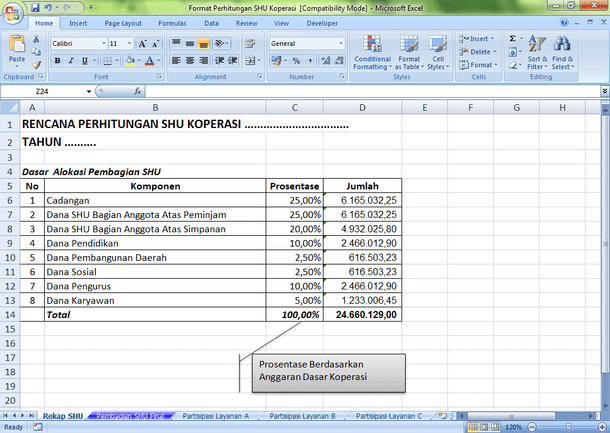Screen dimensions: 610x433
Task: Decrease decimal places
Action: 339,61
